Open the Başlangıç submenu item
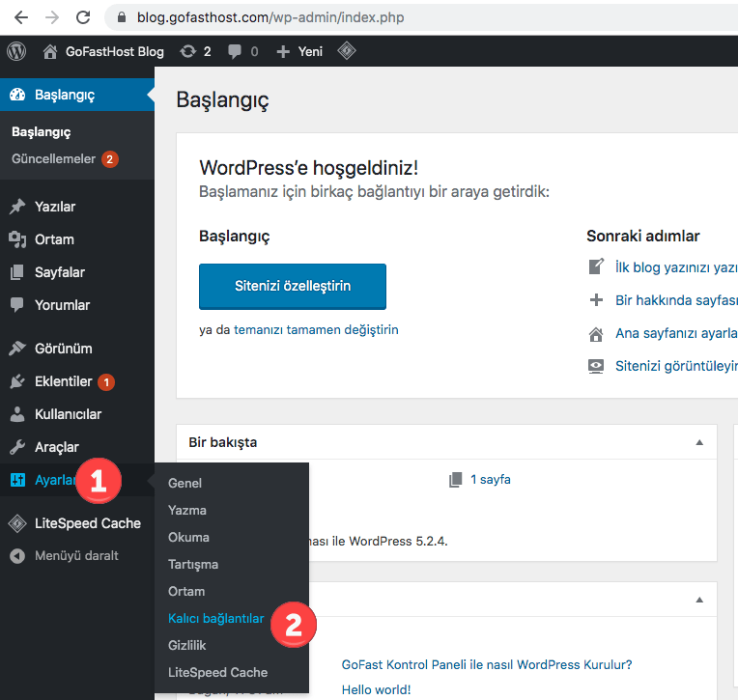This screenshot has height=700, width=738. click(x=42, y=131)
